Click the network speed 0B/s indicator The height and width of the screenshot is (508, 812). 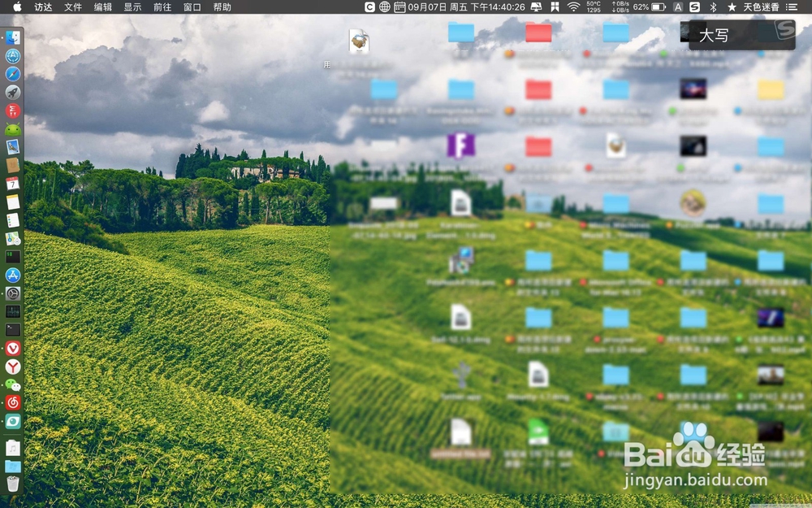coord(620,7)
